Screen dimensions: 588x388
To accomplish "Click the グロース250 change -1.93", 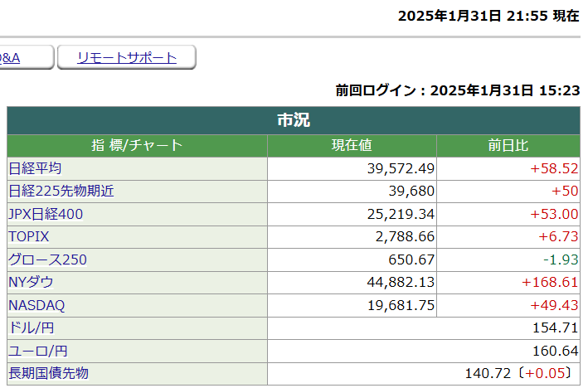I will 560,259.
